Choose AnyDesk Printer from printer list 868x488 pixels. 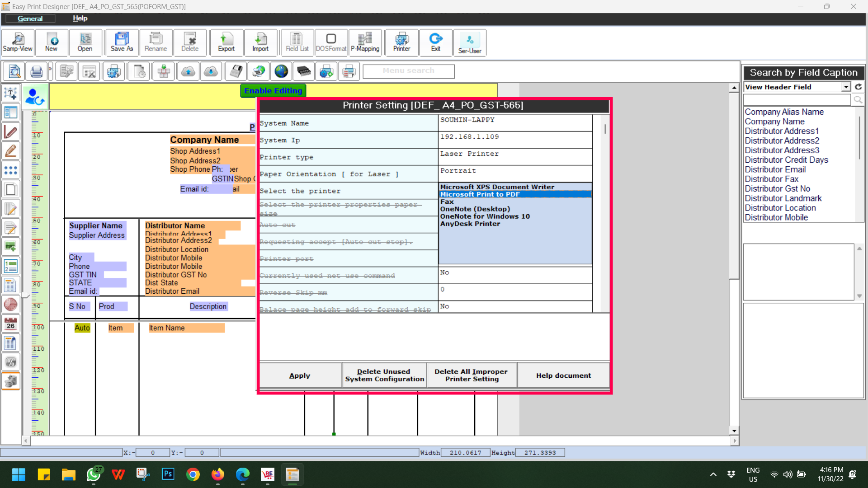[470, 224]
